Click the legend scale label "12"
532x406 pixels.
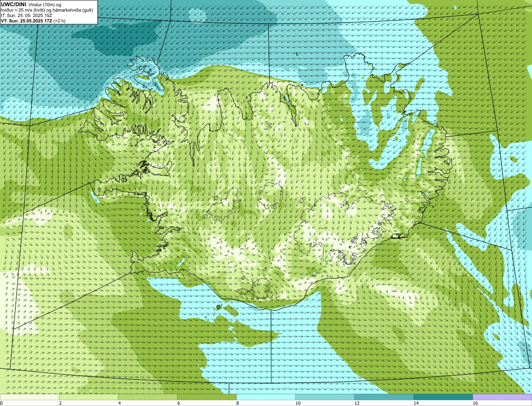coord(357,403)
